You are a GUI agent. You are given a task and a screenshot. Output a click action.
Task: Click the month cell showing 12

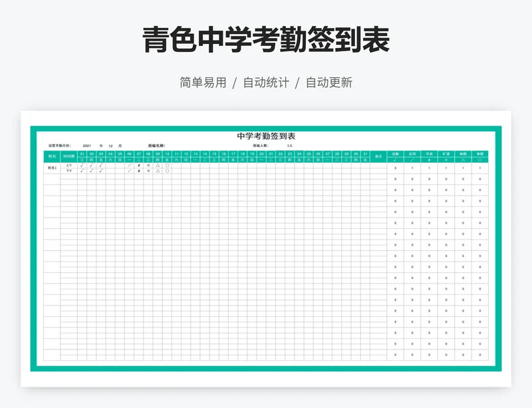(x=109, y=145)
